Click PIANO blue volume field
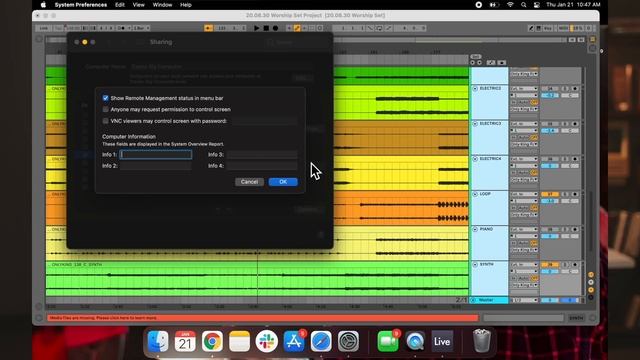Viewport: 640px width, 360px height. tap(550, 236)
